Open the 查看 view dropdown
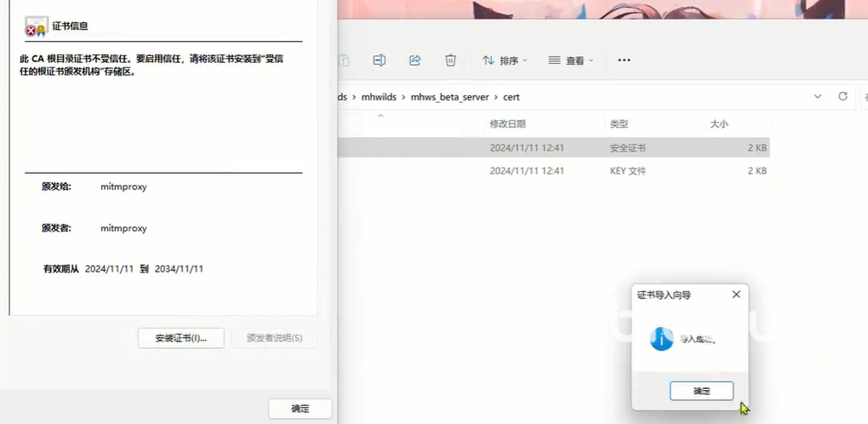This screenshot has height=424, width=868. [x=571, y=60]
